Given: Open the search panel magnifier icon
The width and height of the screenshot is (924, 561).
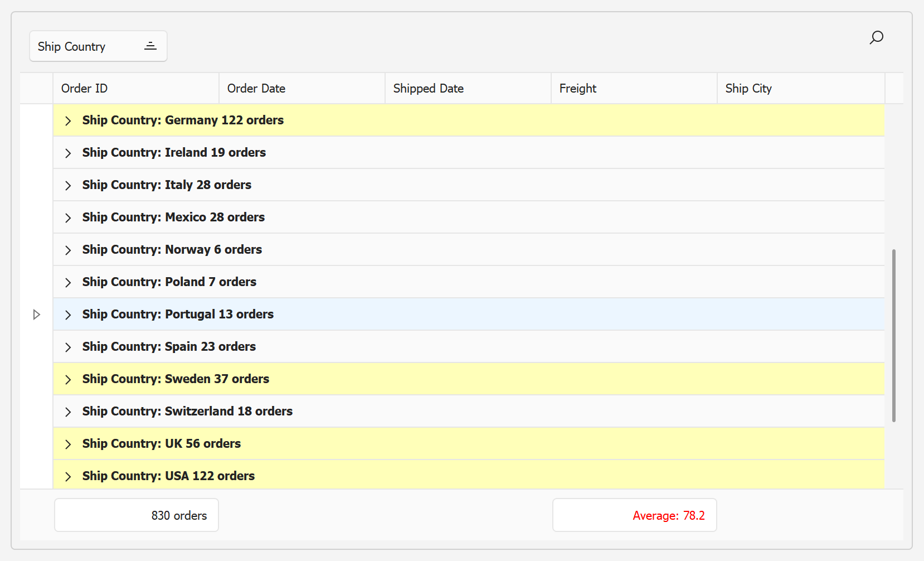Looking at the screenshot, I should 876,38.
